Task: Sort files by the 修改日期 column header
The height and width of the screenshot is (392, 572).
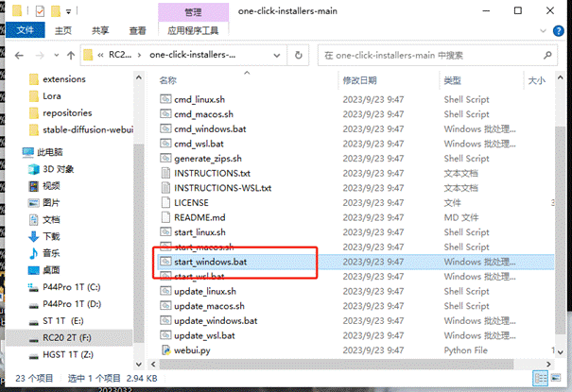Action: click(x=360, y=80)
